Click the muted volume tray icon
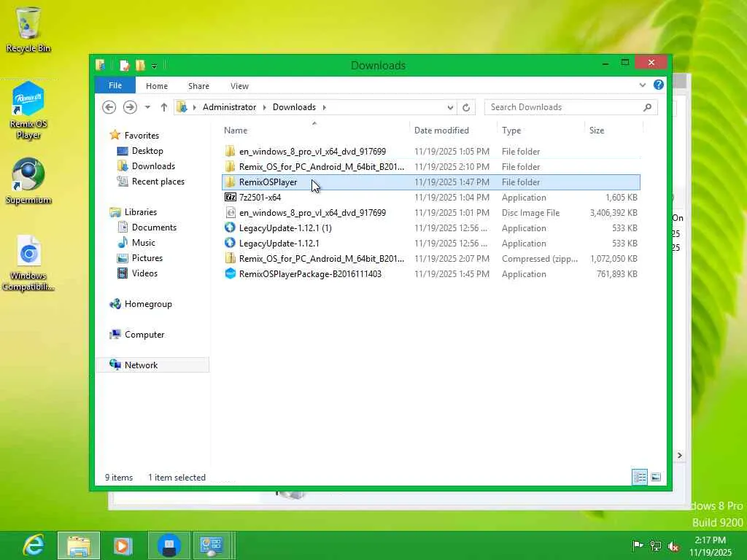 point(673,545)
